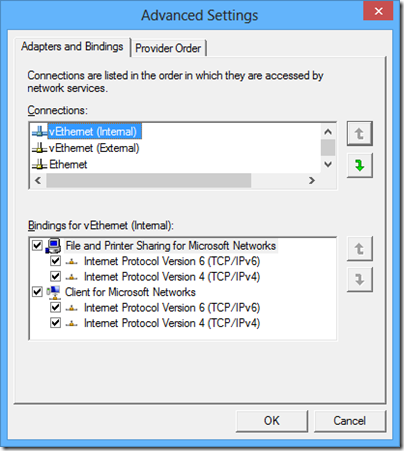Viewport: 404px width, 451px height.
Task: Click the binding move-up arrow button
Action: coord(359,249)
